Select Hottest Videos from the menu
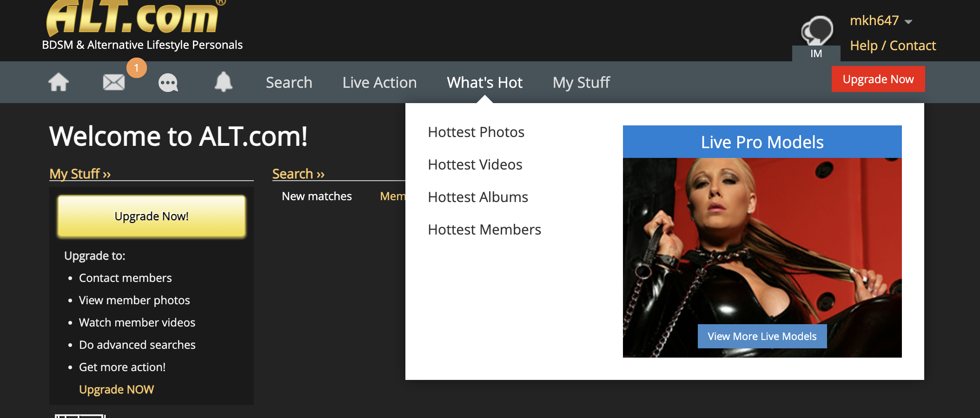The image size is (980, 418). pos(475,165)
